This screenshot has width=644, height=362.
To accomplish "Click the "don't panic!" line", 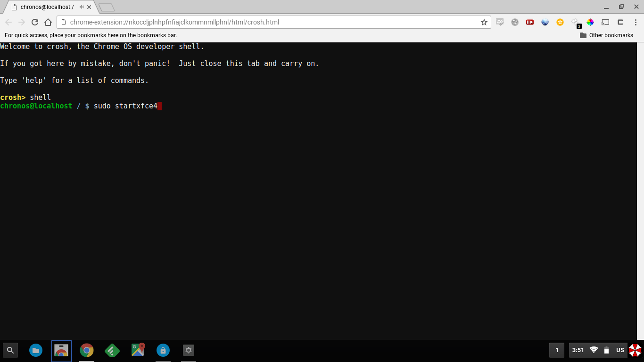I will tap(159, 64).
